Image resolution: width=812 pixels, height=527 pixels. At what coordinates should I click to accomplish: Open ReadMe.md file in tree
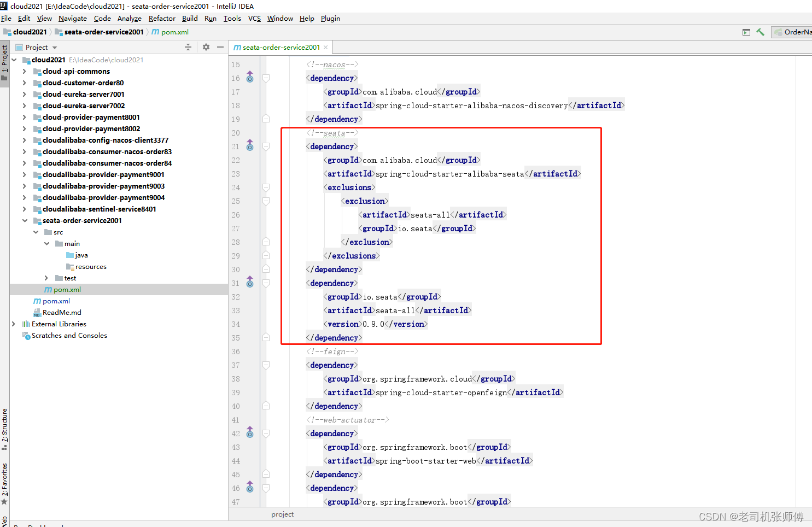tap(62, 313)
